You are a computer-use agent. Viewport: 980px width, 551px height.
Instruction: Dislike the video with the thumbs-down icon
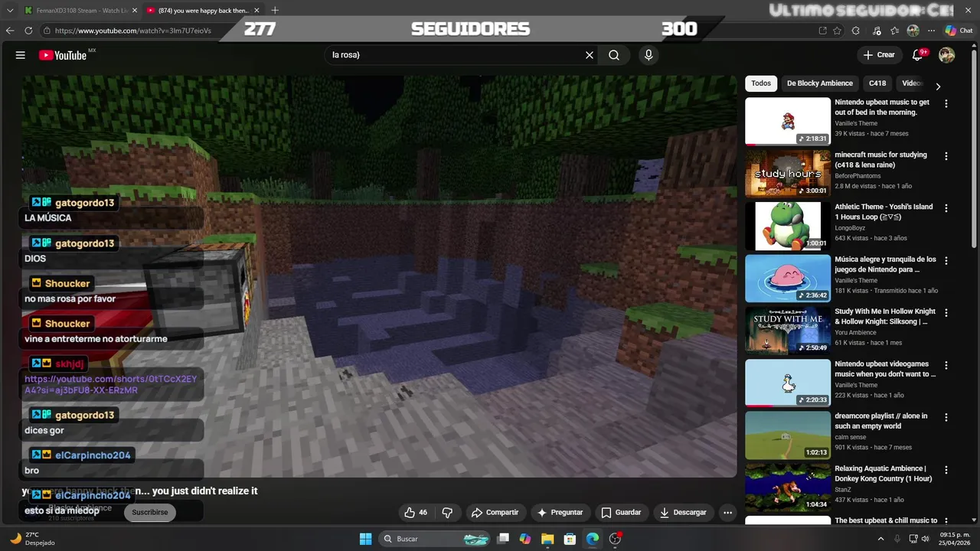click(x=448, y=513)
